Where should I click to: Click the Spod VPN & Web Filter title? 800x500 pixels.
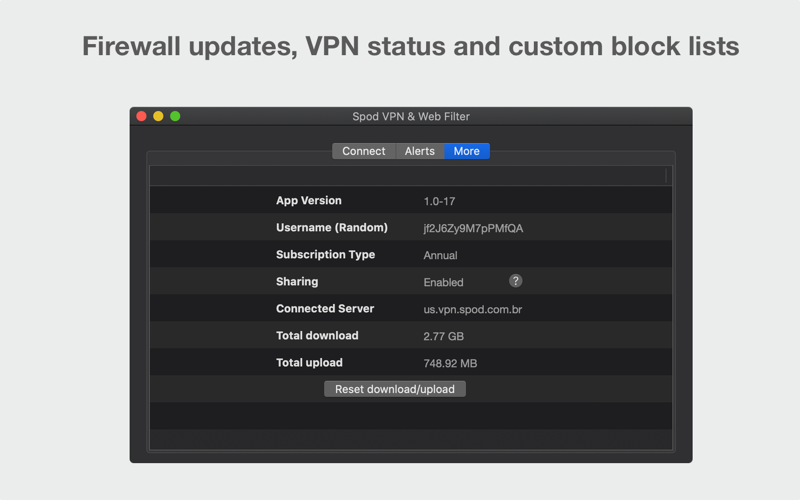point(411,116)
